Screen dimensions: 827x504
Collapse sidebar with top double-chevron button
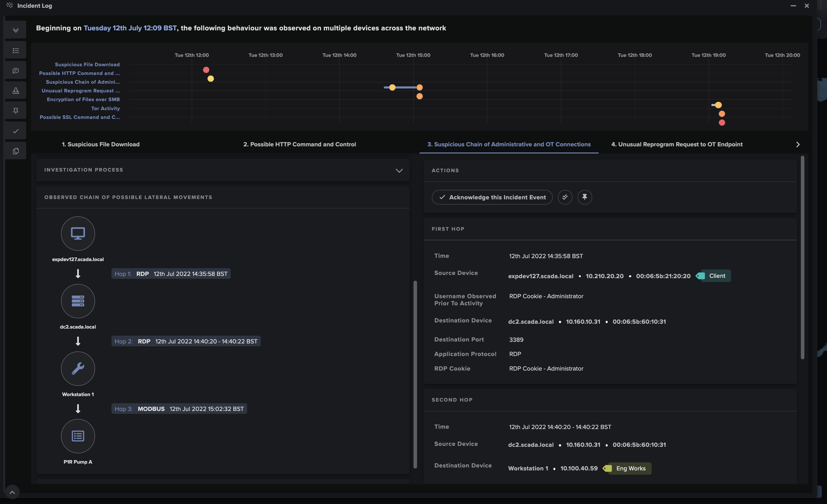16,30
